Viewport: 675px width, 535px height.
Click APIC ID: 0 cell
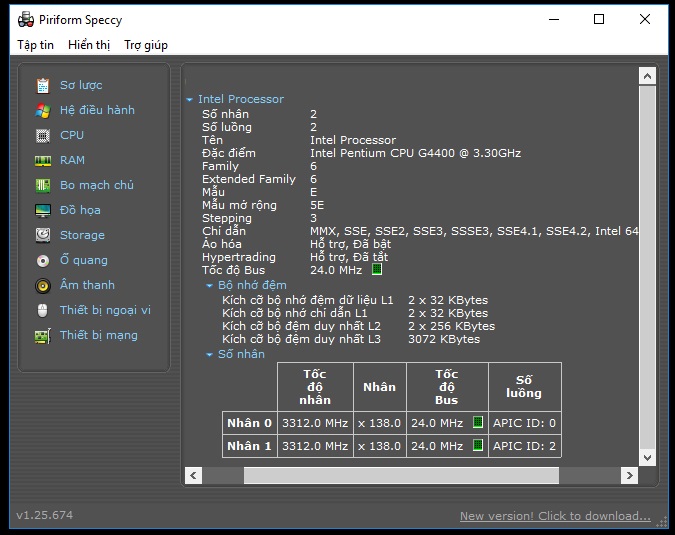pyautogui.click(x=524, y=423)
